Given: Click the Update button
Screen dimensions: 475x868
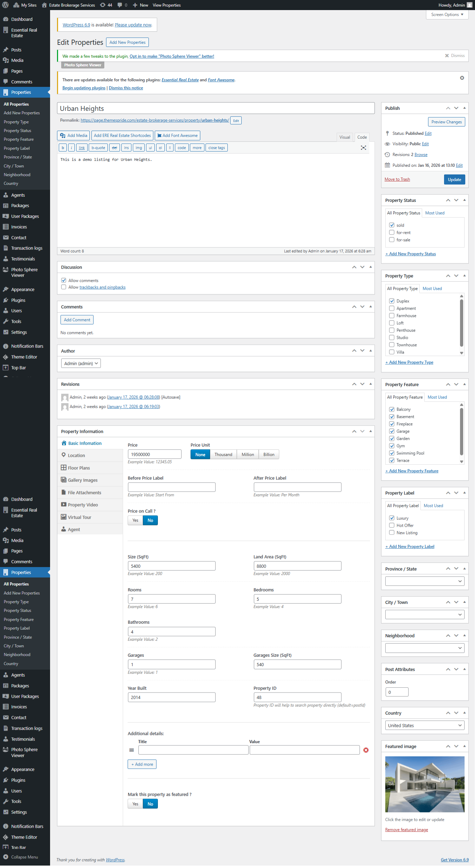Looking at the screenshot, I should pyautogui.click(x=454, y=180).
